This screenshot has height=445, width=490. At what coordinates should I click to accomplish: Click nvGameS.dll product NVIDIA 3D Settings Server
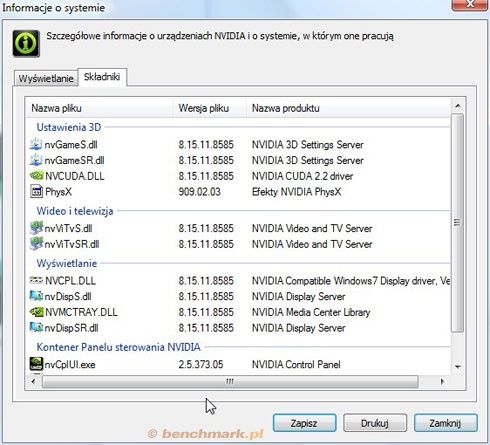point(307,145)
